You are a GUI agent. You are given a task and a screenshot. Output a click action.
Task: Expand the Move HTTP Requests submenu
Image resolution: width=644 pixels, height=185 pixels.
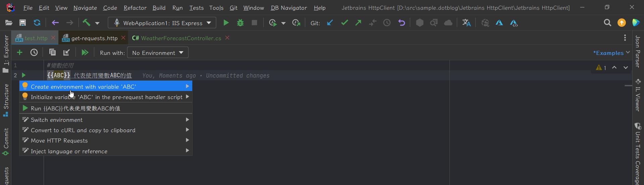tap(106, 141)
